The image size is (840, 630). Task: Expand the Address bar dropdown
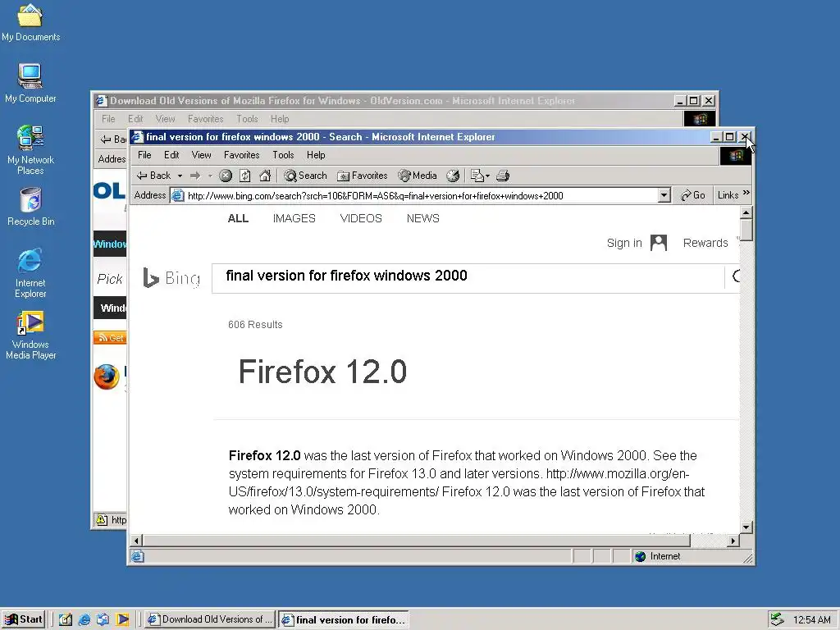664,195
